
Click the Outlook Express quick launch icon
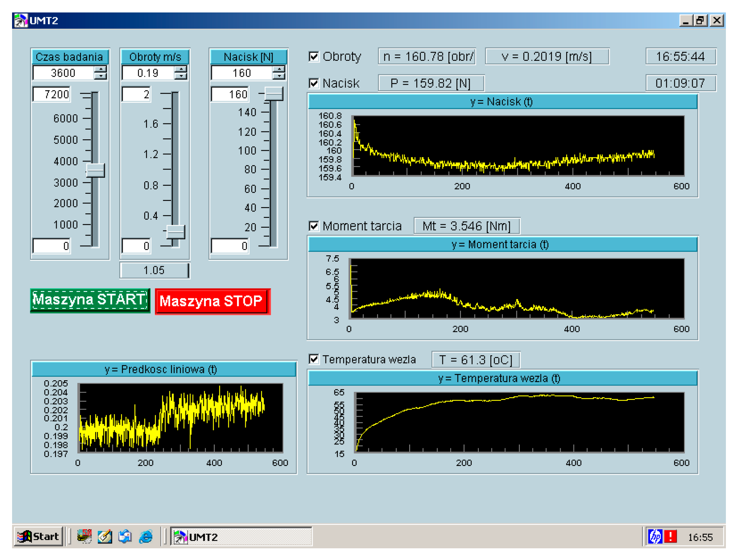[x=125, y=536]
